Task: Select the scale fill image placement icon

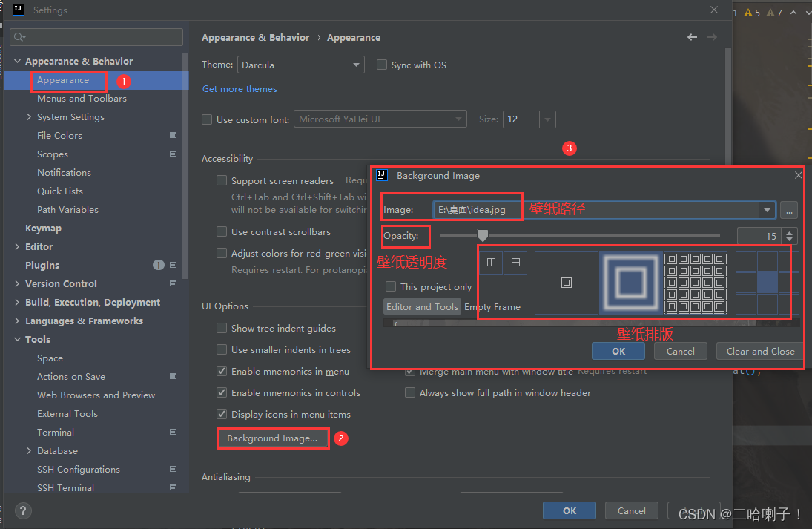Action: coord(631,283)
